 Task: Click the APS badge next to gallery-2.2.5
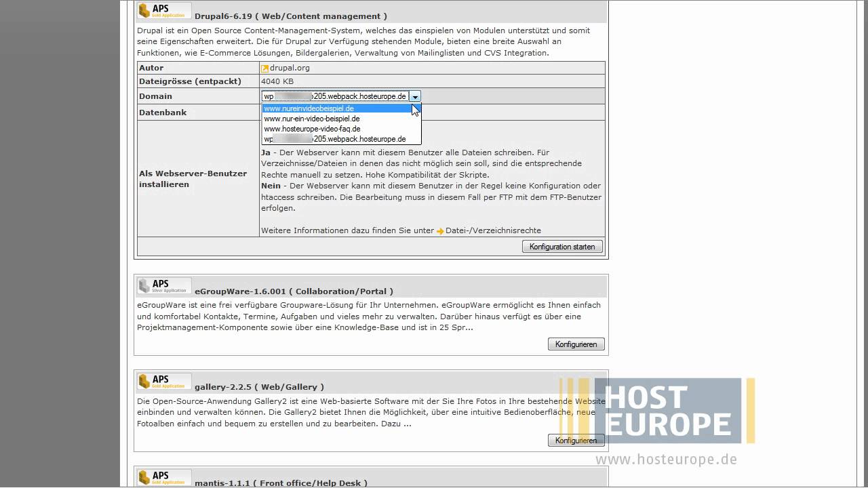(164, 381)
